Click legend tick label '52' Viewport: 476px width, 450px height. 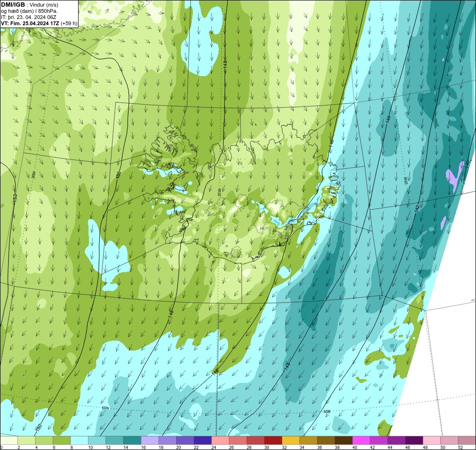460,447
